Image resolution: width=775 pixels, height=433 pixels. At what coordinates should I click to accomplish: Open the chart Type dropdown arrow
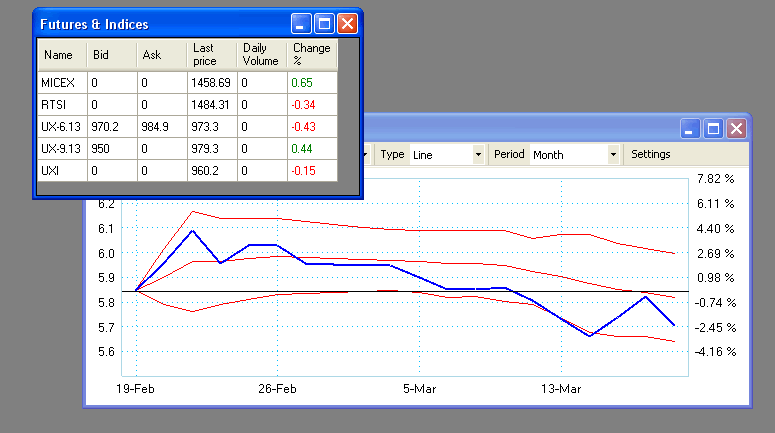coord(478,155)
